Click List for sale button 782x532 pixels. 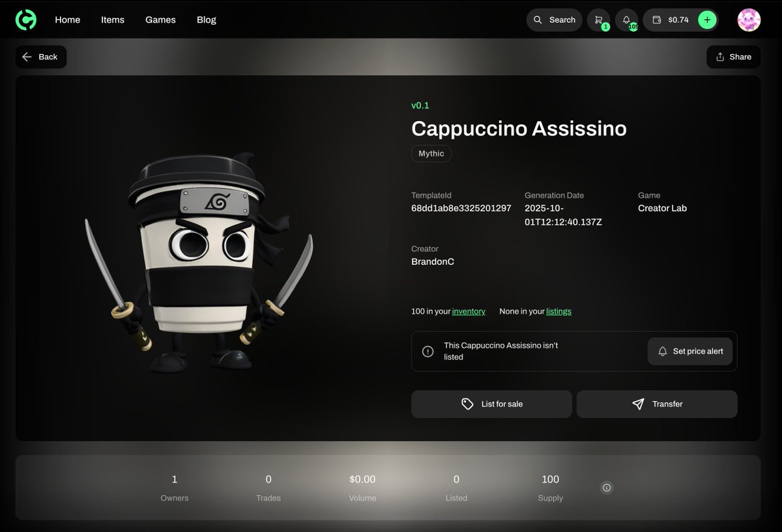point(491,404)
